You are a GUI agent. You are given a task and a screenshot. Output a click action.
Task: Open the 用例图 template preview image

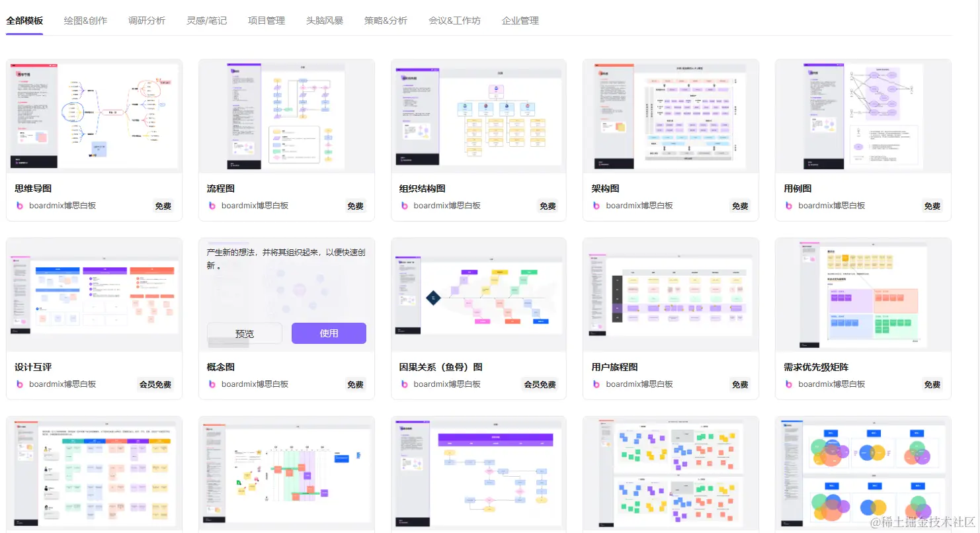862,115
